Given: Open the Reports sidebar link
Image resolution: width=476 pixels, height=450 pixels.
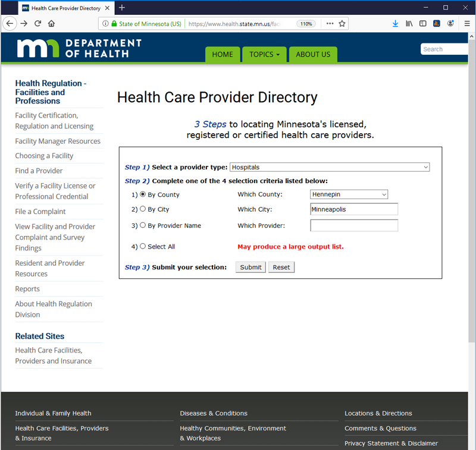Looking at the screenshot, I should 27,289.
